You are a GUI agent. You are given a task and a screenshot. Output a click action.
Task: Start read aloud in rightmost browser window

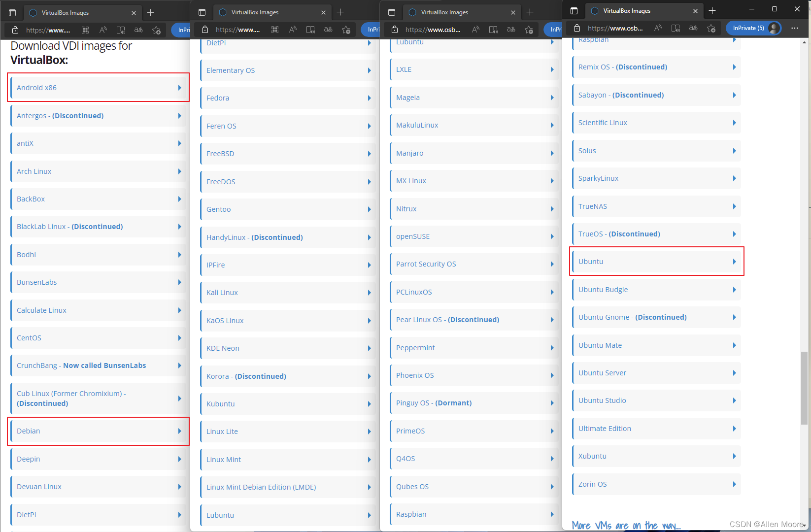coord(658,28)
